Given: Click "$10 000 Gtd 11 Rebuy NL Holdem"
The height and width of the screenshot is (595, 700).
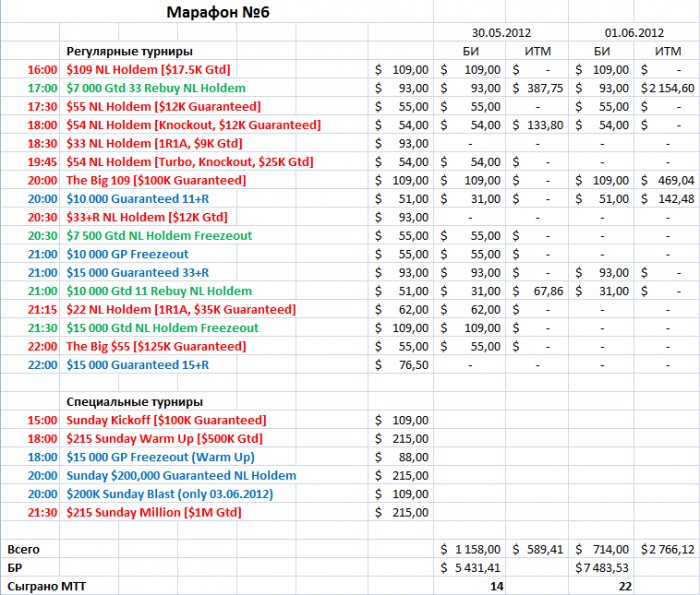Looking at the screenshot, I should pyautogui.click(x=159, y=291).
